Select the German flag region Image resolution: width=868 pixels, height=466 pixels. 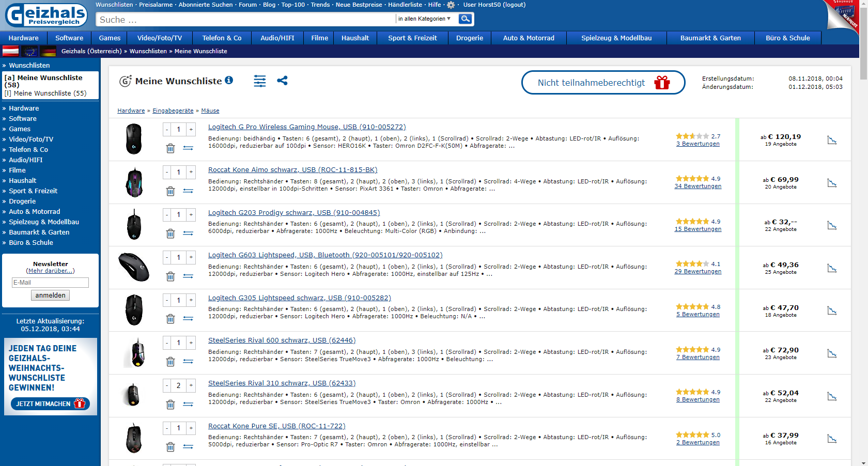48,51
